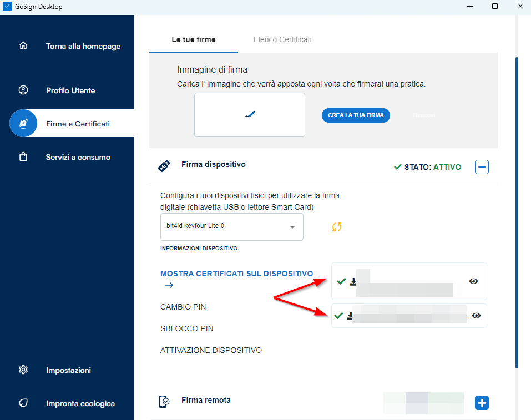
Task: Click the Firme e Certificati pen icon
Action: pyautogui.click(x=23, y=124)
